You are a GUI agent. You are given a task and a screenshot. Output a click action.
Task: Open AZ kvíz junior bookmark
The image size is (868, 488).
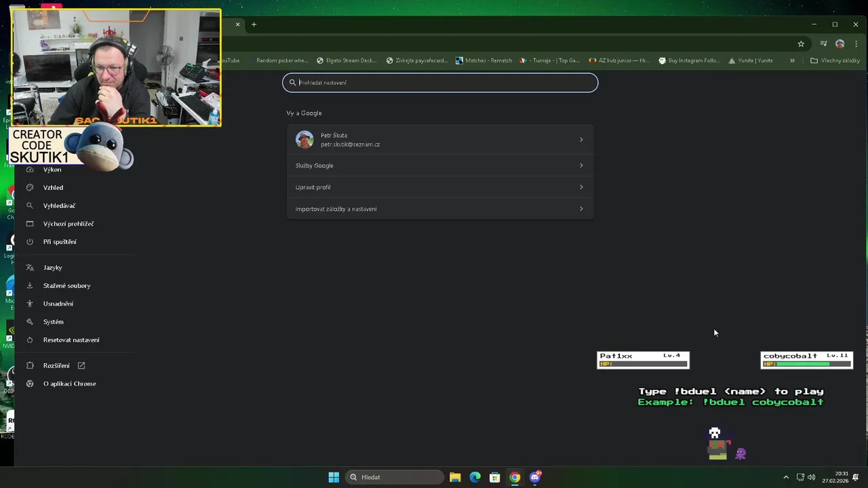(x=619, y=60)
